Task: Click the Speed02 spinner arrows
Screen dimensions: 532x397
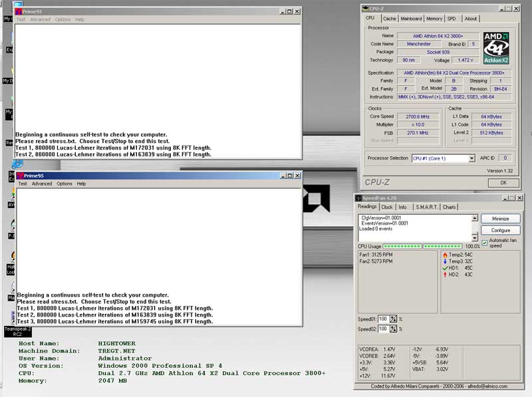Action: [393, 329]
